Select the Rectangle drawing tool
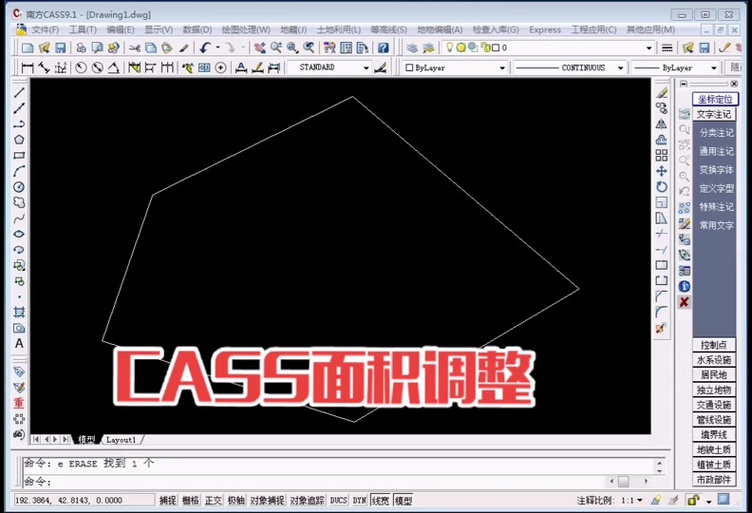Image resolution: width=752 pixels, height=513 pixels. point(19,155)
